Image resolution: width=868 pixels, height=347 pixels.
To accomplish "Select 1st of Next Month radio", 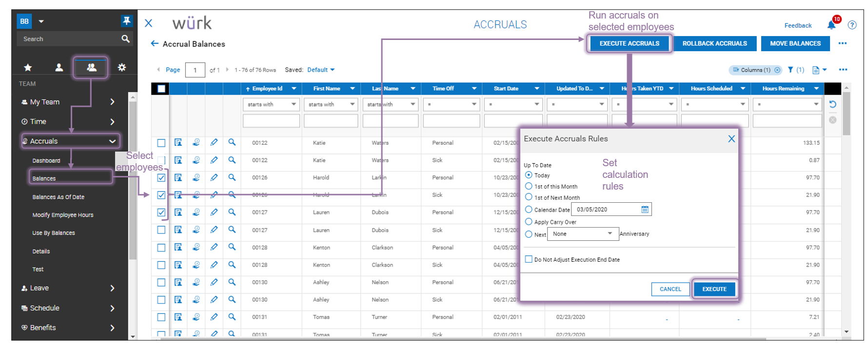I will point(529,197).
